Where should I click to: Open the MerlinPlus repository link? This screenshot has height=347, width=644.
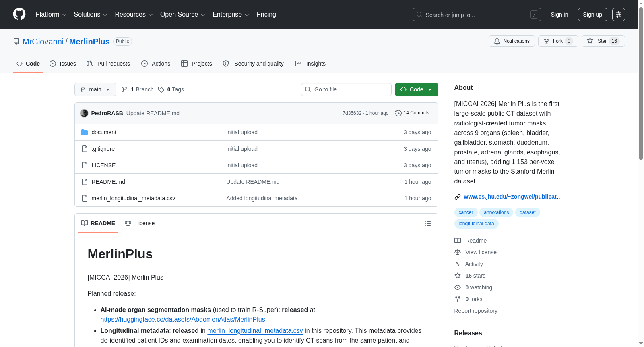(89, 42)
